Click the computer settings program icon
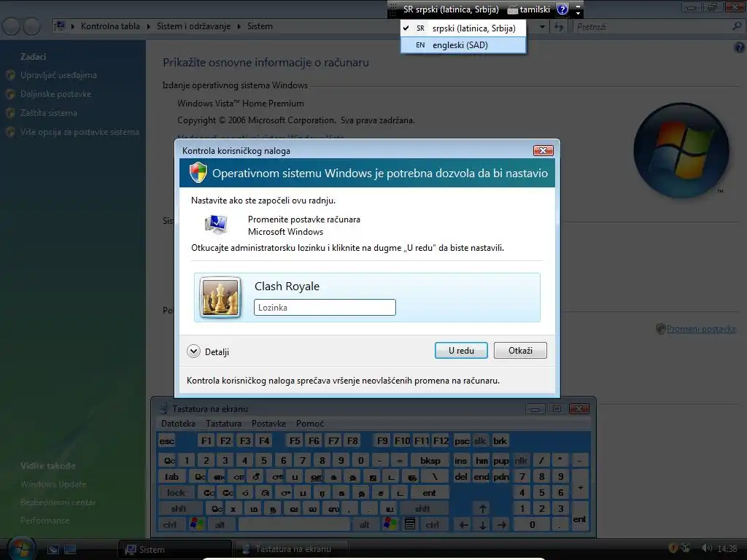Viewport: 747px width, 560px height. click(216, 225)
